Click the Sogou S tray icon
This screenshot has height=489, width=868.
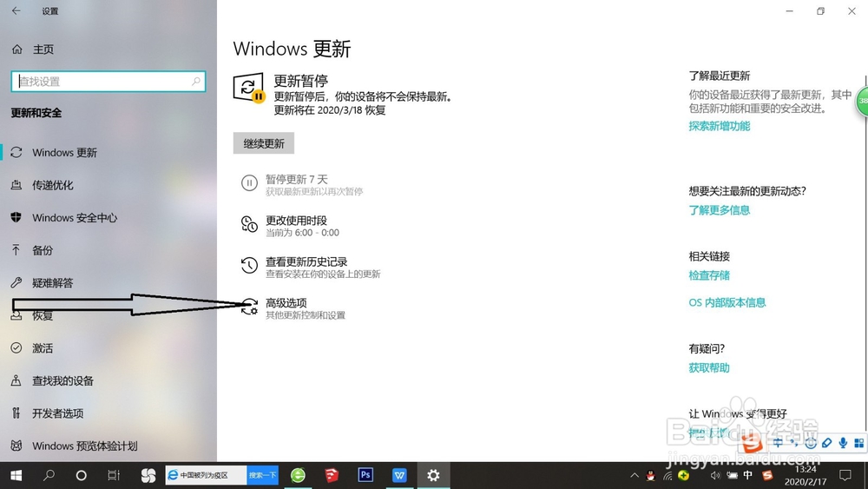[766, 475]
